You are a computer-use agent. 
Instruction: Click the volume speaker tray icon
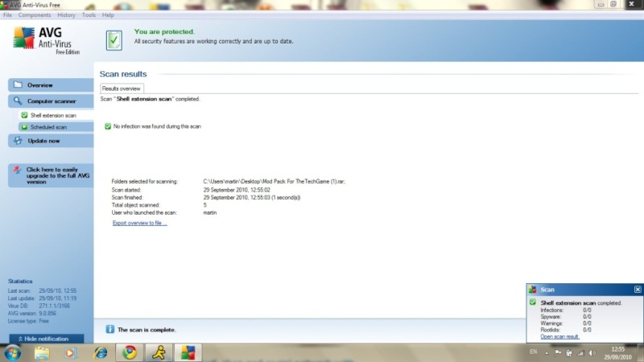click(592, 352)
